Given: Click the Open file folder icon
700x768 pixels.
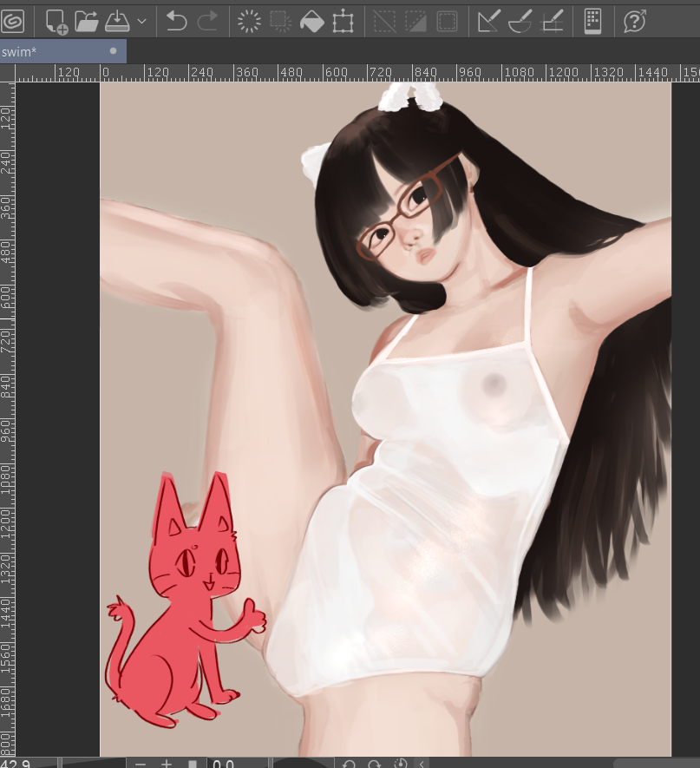Looking at the screenshot, I should [86, 21].
